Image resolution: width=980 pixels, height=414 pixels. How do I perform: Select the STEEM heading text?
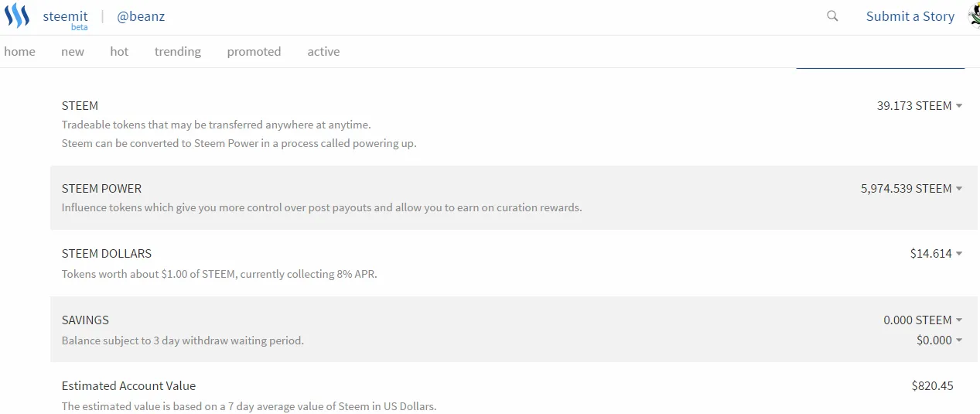pos(80,106)
